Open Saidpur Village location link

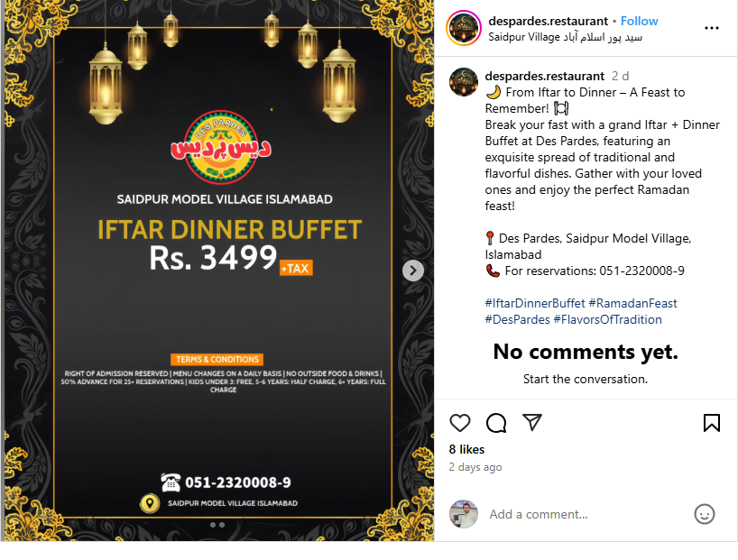tap(566, 37)
